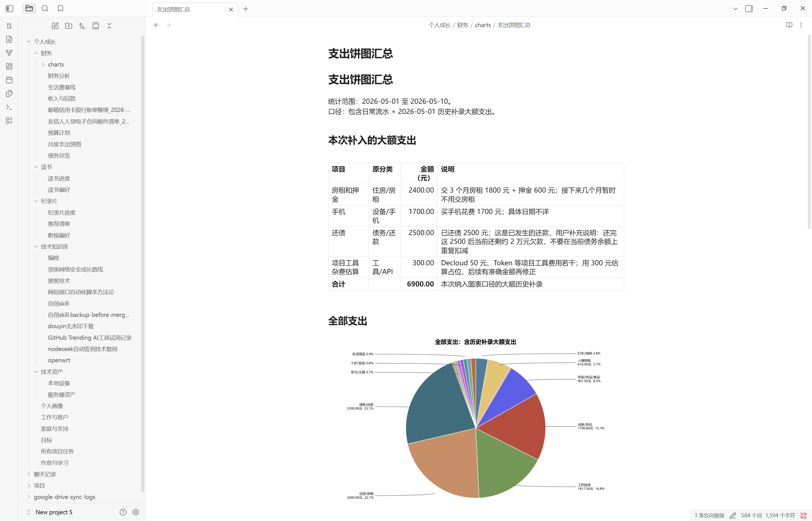Open the 债务总览 note
Image resolution: width=812 pixels, height=521 pixels.
[x=59, y=156]
